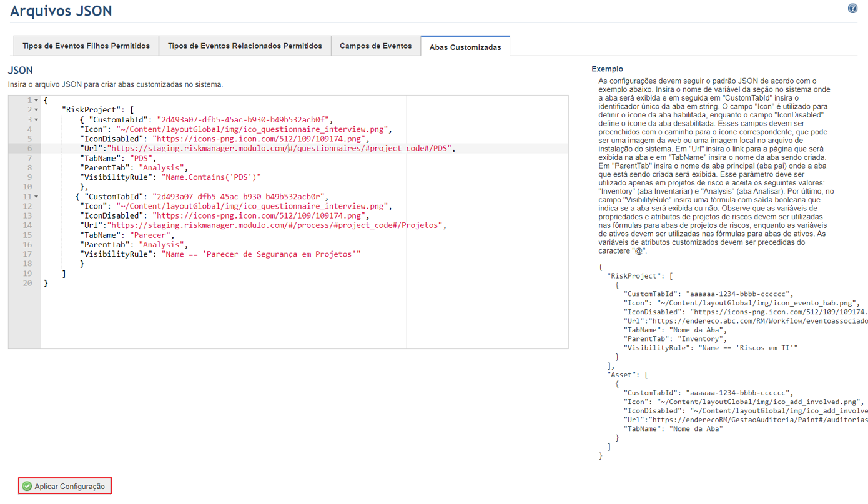Click the "RiskProject" key in the editor
868x504 pixels.
click(x=92, y=110)
